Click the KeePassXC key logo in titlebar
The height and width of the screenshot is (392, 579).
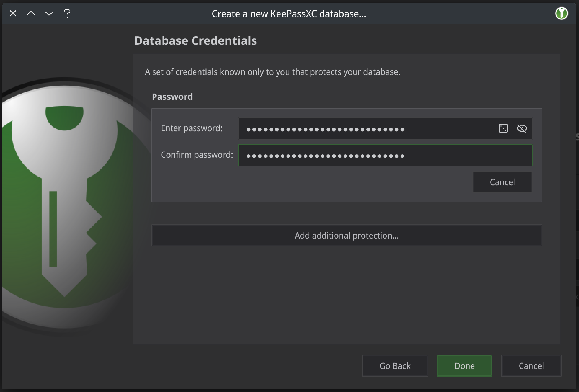click(561, 13)
